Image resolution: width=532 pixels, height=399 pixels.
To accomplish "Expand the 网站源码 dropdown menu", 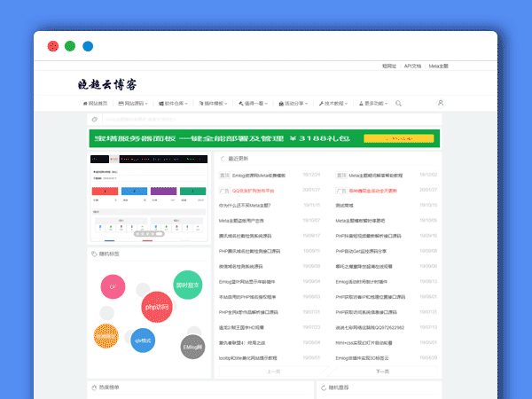I will (133, 104).
